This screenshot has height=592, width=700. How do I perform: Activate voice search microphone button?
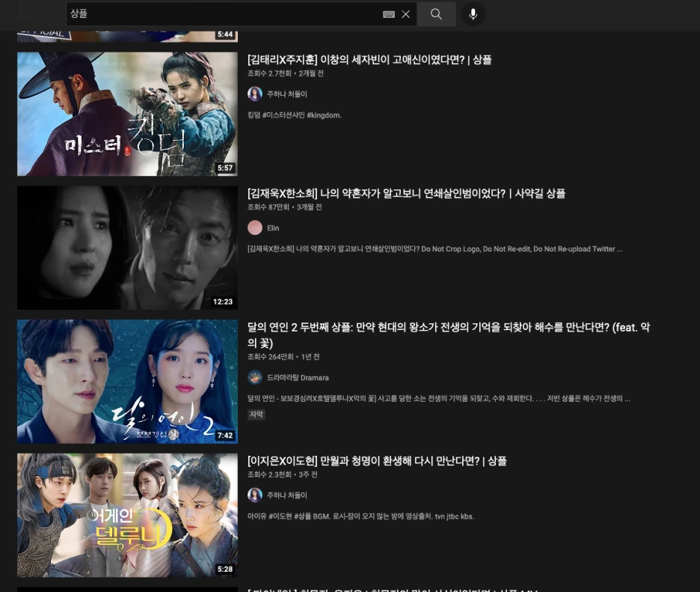[473, 14]
